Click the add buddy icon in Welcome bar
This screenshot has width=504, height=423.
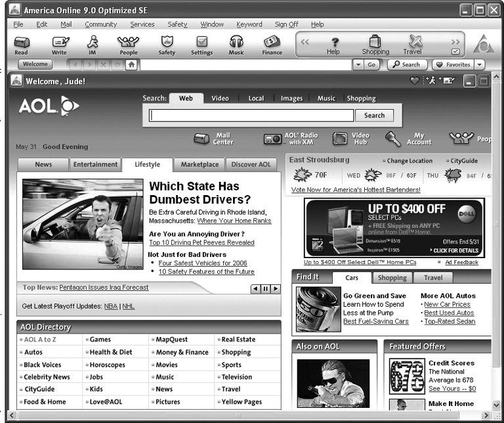click(x=431, y=80)
